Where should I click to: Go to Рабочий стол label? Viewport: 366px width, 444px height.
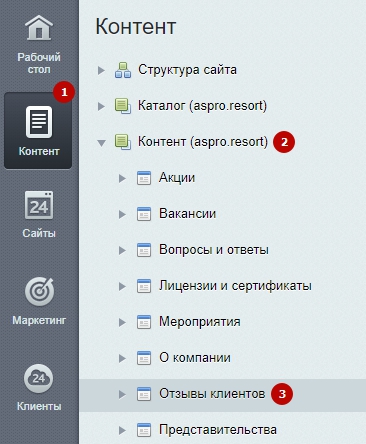coord(39,63)
